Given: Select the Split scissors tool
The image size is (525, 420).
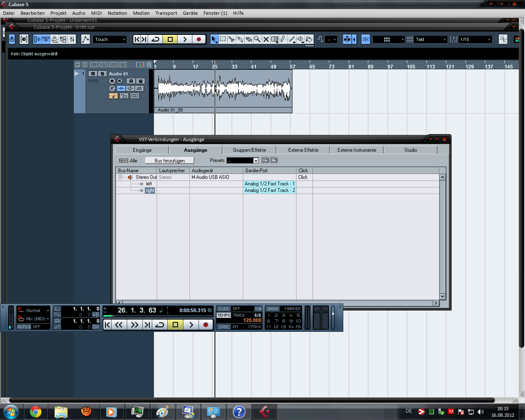Looking at the screenshot, I should 232,39.
